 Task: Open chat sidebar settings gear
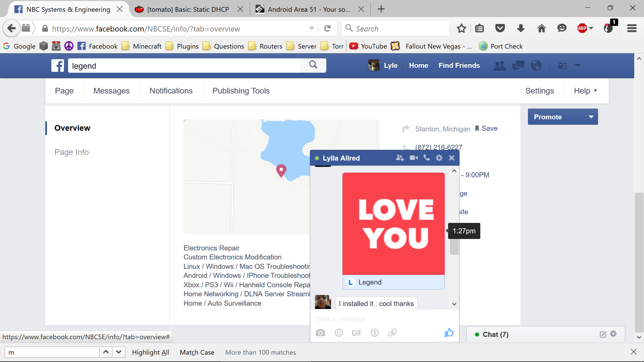pyautogui.click(x=613, y=334)
